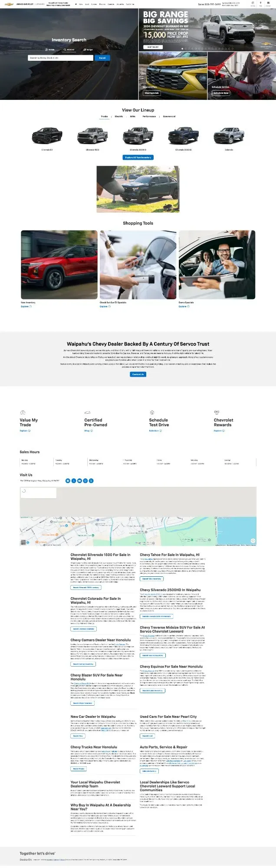276x868 pixels.
Task: Click Explore under New Inventory
Action: point(26,306)
